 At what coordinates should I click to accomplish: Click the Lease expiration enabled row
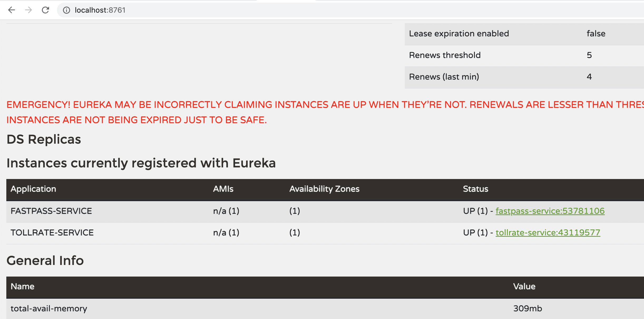524,34
